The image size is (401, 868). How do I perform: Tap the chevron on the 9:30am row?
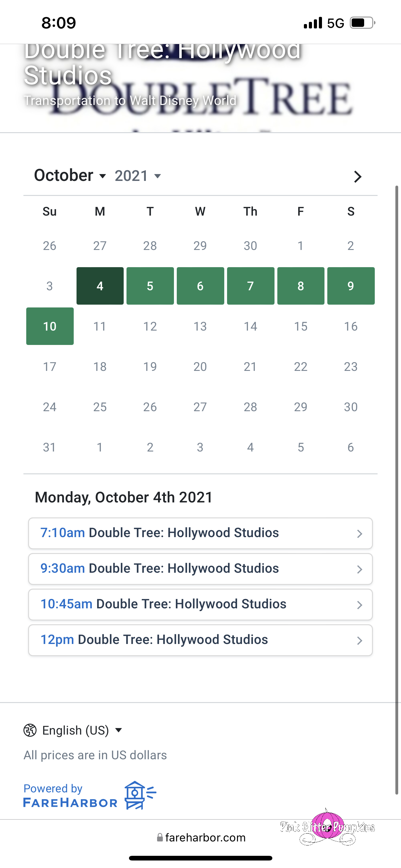[x=359, y=570]
